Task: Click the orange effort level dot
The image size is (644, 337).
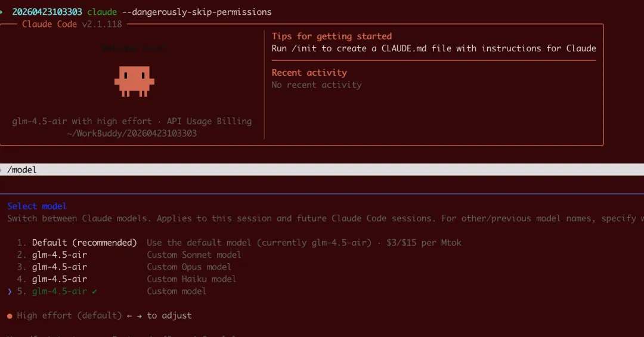Action: [x=10, y=316]
